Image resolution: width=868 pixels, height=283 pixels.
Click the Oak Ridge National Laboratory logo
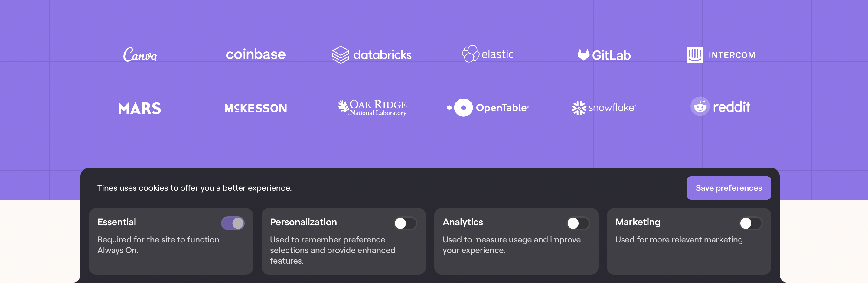372,108
